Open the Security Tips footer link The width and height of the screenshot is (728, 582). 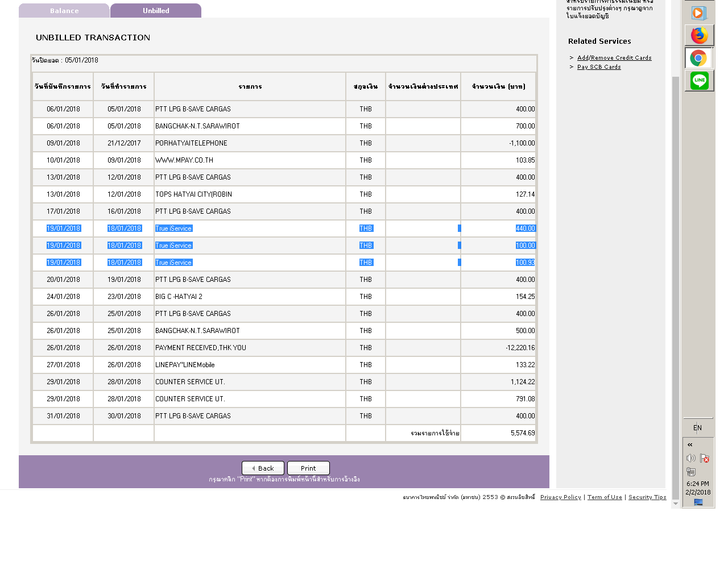[647, 497]
